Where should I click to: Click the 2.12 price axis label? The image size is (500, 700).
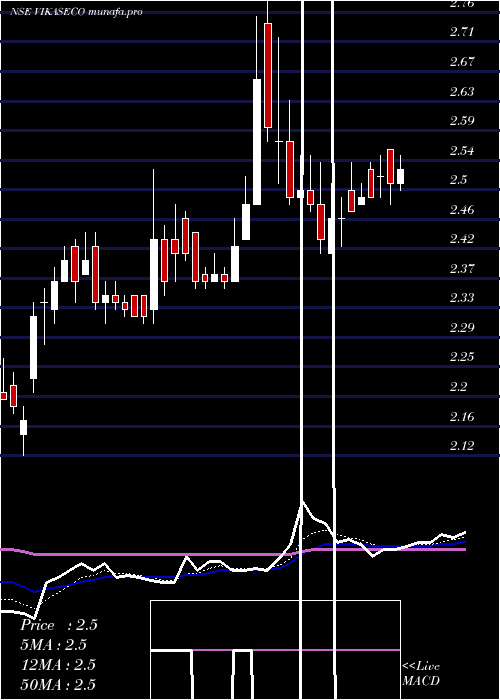pyautogui.click(x=461, y=446)
